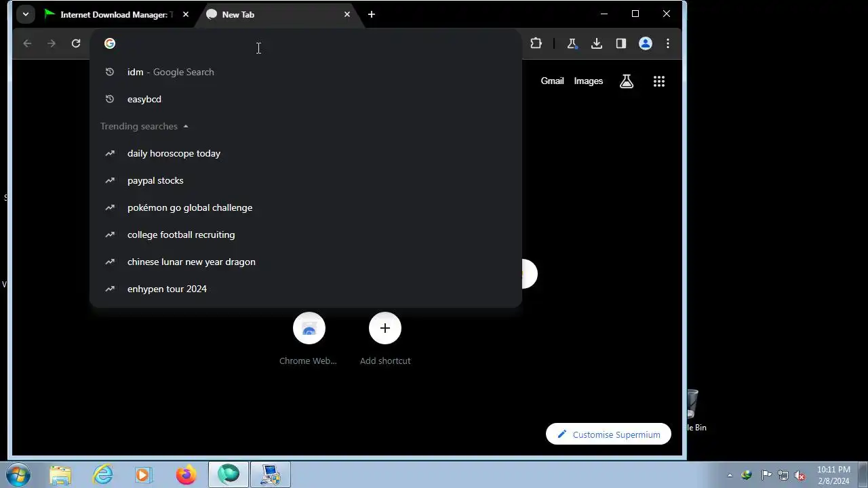This screenshot has width=868, height=488.
Task: Open the toolbar experiments flask icon
Action: tap(572, 43)
